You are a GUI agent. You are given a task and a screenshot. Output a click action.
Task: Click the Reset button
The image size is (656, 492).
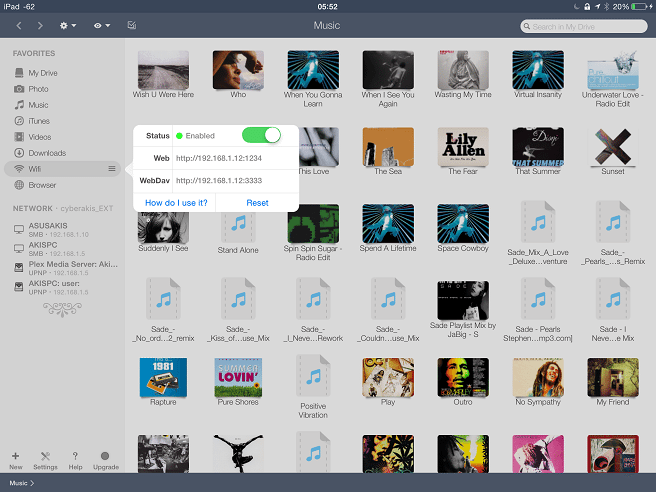point(257,203)
